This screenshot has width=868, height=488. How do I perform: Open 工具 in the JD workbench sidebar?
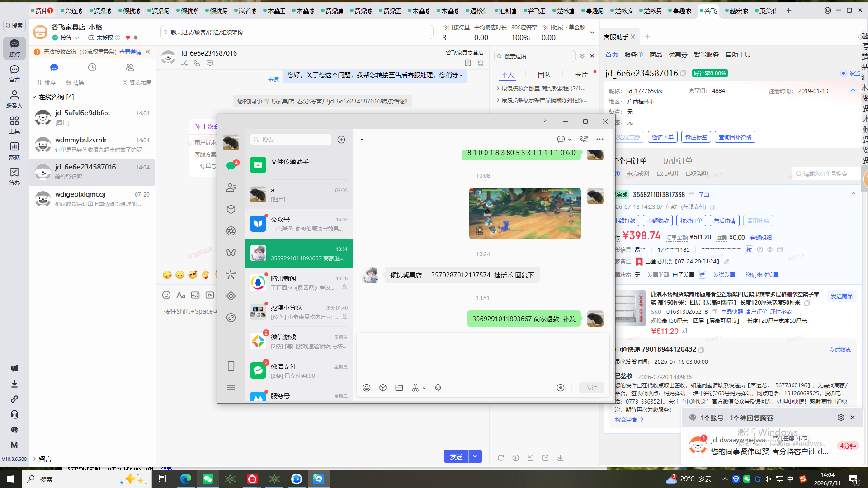14,125
